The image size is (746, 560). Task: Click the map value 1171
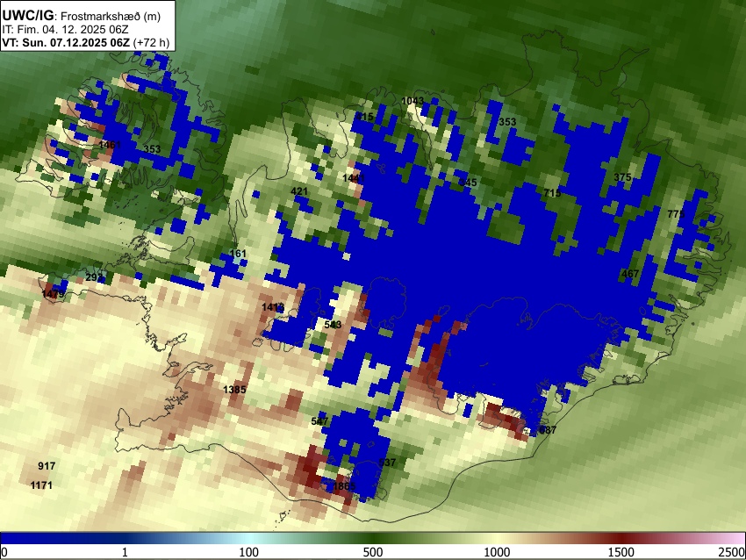[41, 485]
